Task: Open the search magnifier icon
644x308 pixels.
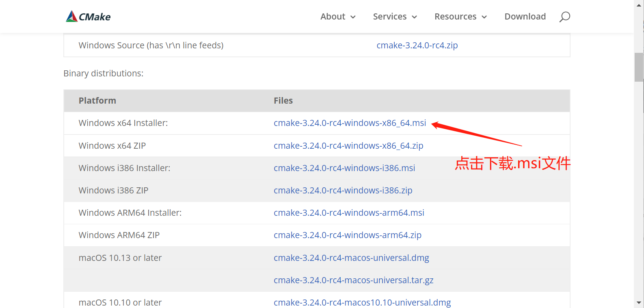Action: pyautogui.click(x=565, y=17)
